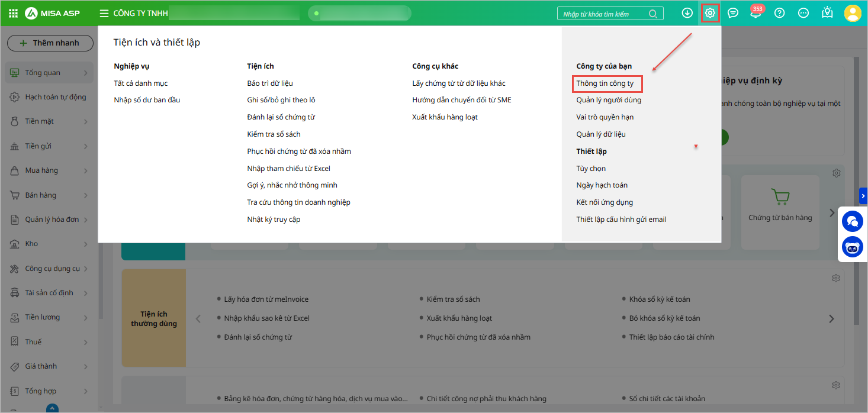The height and width of the screenshot is (413, 868).
Task: Click the Thêm nhanh button
Action: [x=50, y=43]
